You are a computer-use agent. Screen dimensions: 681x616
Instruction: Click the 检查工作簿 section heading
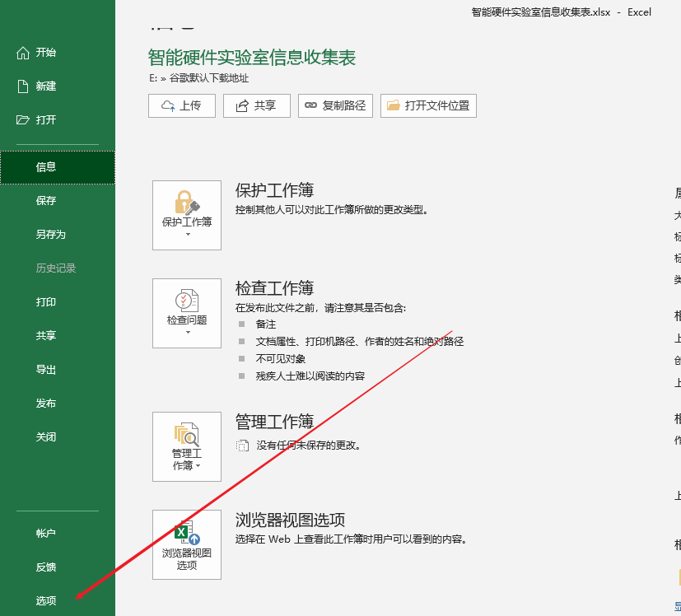[274, 288]
